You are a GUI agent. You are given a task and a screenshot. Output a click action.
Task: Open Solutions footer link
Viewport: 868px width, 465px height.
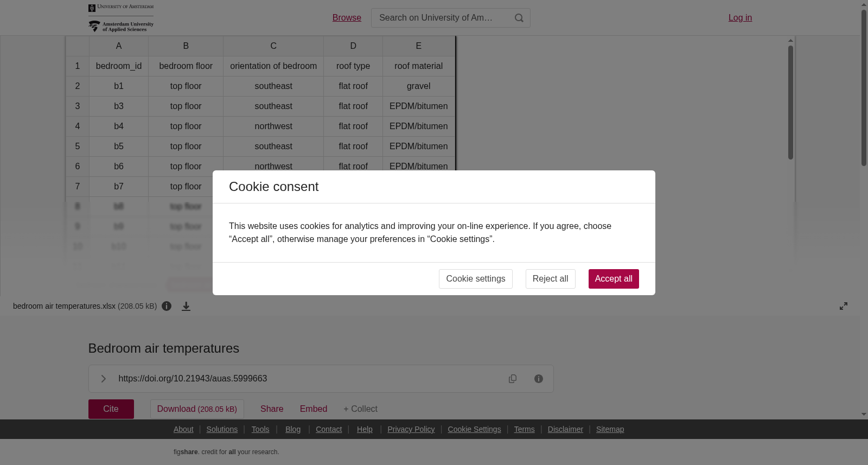tap(222, 429)
